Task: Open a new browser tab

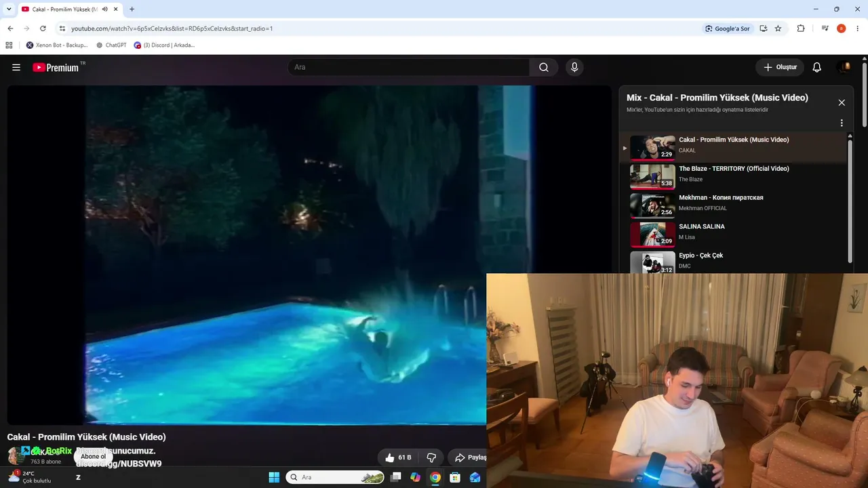Action: (132, 9)
